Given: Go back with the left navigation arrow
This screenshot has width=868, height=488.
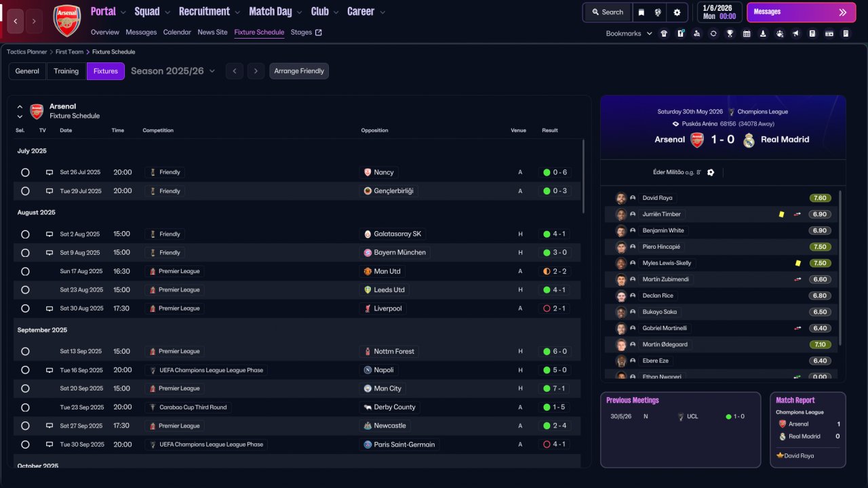Looking at the screenshot, I should (x=16, y=22).
